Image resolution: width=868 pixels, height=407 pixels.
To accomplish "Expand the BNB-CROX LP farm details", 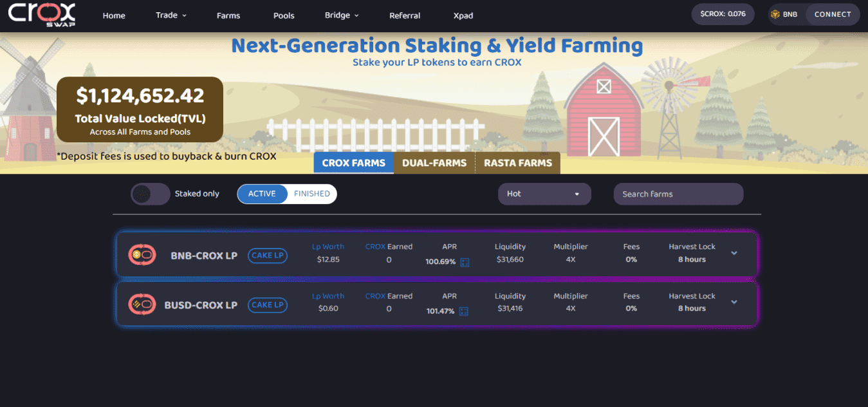I will 734,253.
